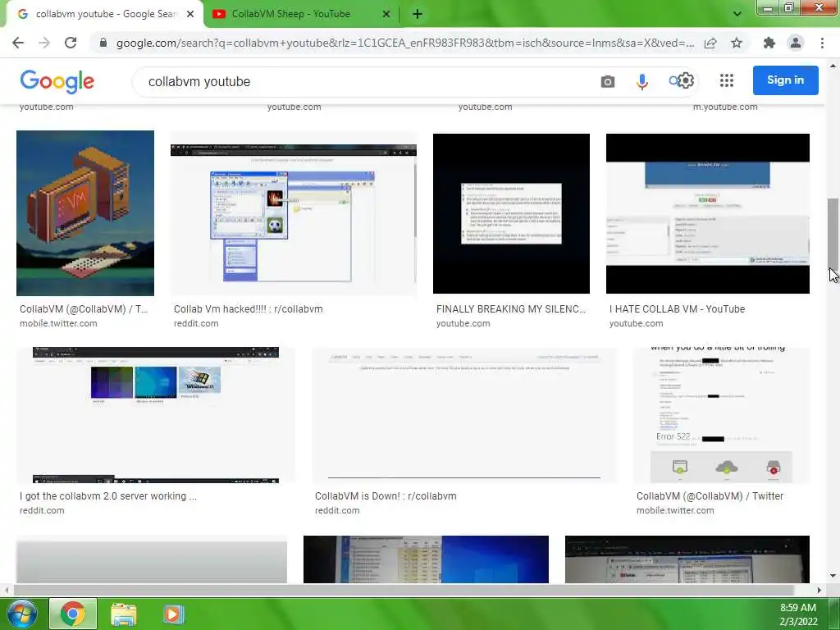The image size is (840, 630).
Task: Click 'reddit.com' under collabvm 2.0 server working
Action: [x=42, y=510]
